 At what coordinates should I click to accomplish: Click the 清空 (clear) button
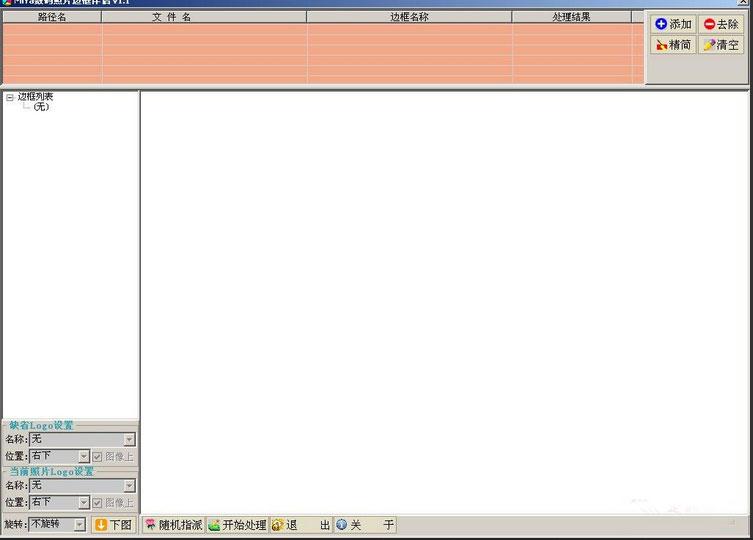click(721, 45)
